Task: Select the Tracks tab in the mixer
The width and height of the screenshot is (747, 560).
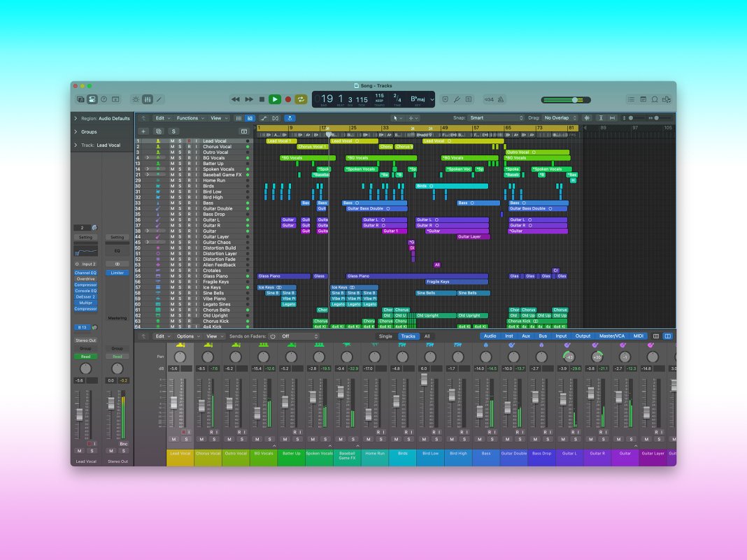Action: tap(408, 336)
